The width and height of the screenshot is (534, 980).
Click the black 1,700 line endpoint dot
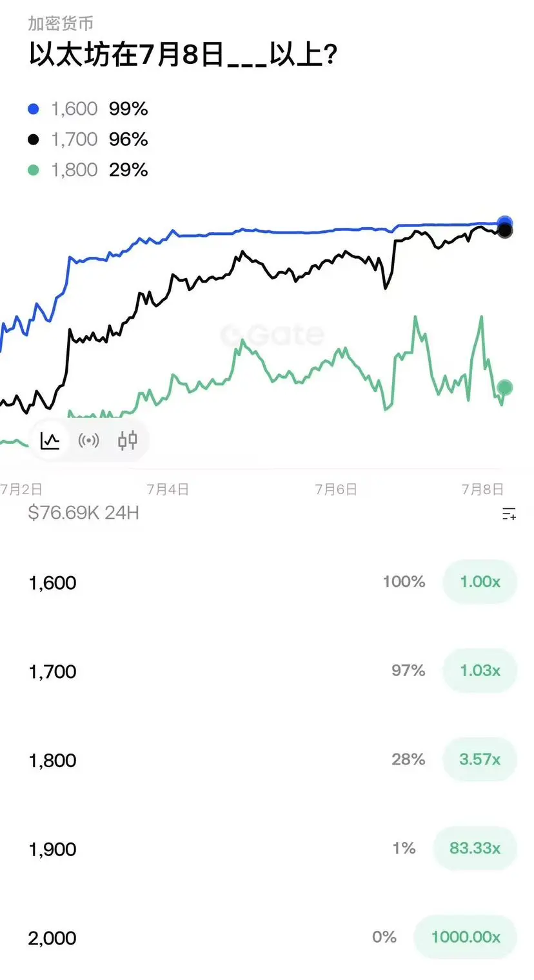coord(505,231)
